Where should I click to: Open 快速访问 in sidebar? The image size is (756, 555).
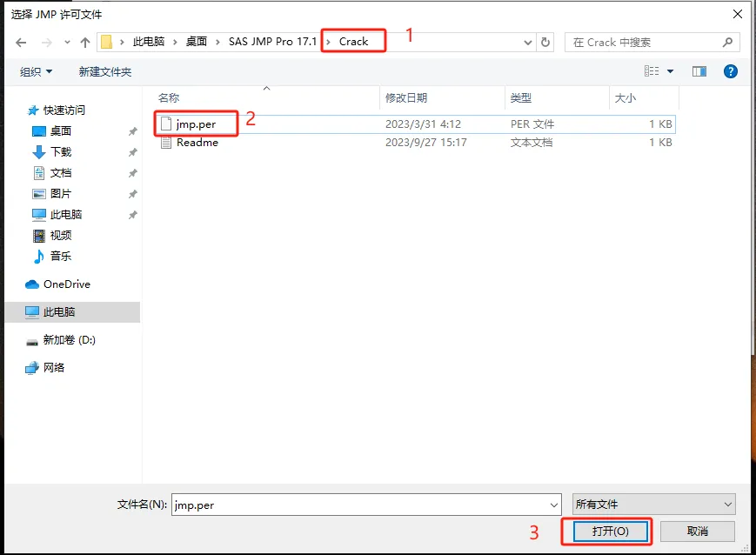click(64, 110)
